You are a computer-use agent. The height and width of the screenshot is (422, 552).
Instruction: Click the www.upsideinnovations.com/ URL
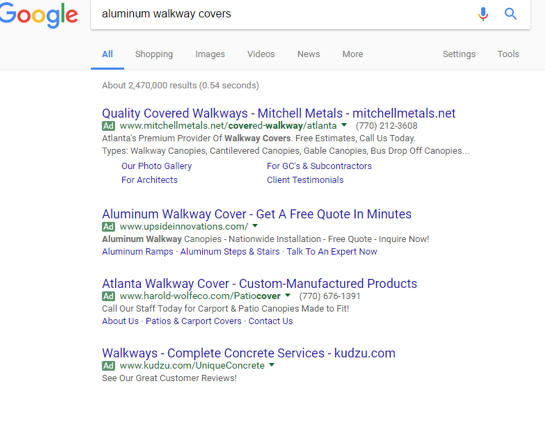(184, 227)
